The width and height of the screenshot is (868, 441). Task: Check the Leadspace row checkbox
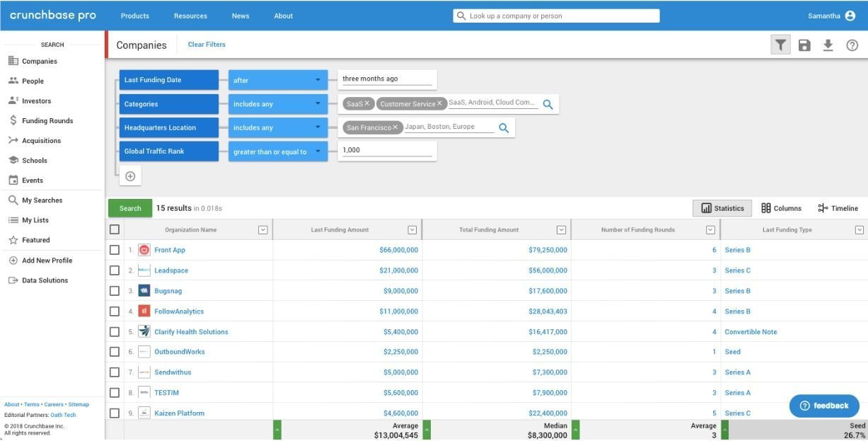pyautogui.click(x=115, y=270)
